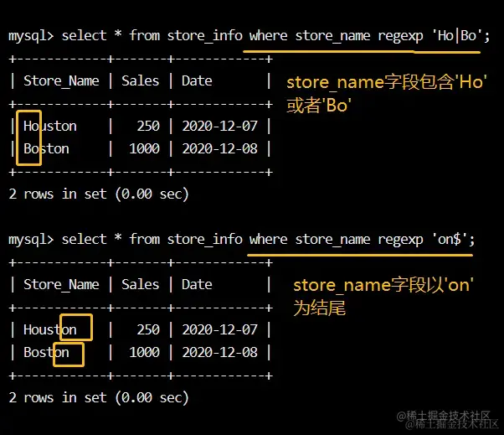Click the 2020-12-07 date in the second table
The height and width of the screenshot is (435, 504).
pos(220,329)
